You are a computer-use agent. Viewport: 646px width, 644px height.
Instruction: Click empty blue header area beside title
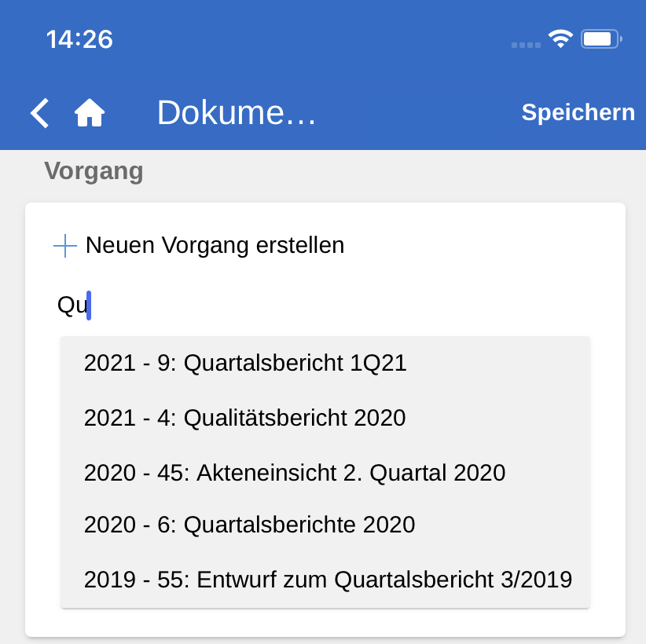tap(417, 113)
